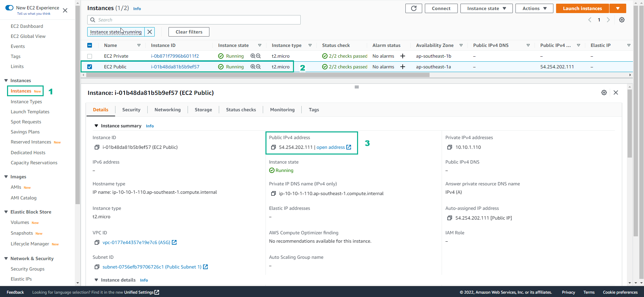Switch to the Storage tab
This screenshot has width=644, height=297.
click(203, 110)
